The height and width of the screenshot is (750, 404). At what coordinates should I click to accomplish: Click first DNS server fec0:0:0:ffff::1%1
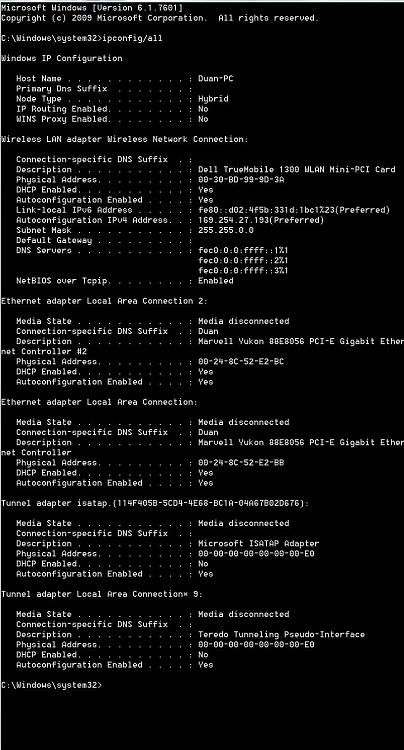pyautogui.click(x=243, y=251)
